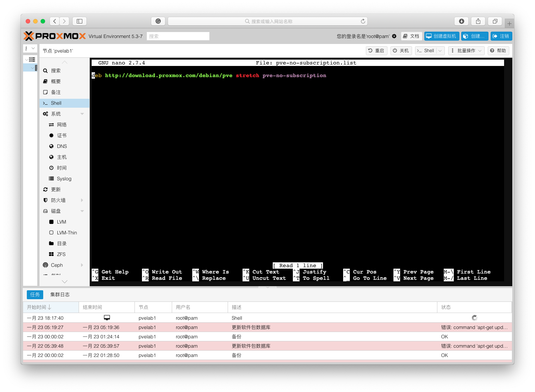Open 主机 hosts item

click(64, 157)
